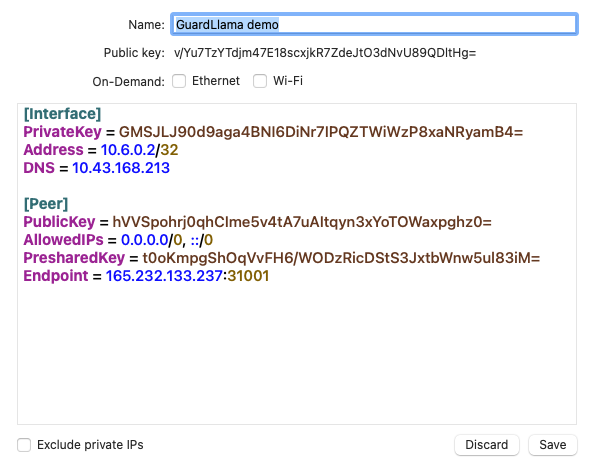Click the Discard button
This screenshot has height=470, width=594.
(487, 445)
